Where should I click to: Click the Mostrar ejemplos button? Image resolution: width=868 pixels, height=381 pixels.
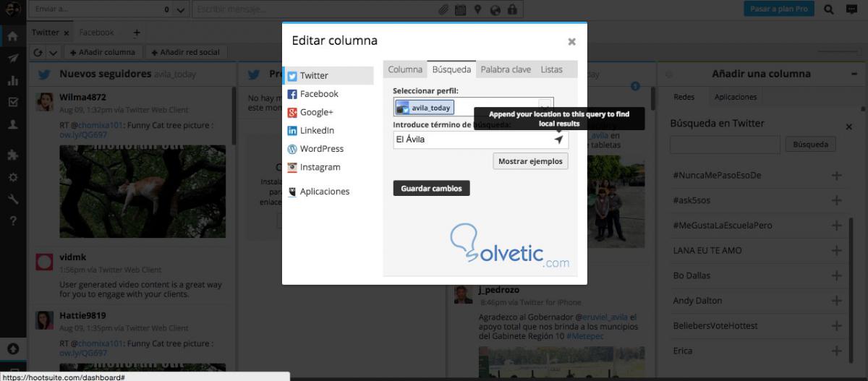tap(530, 161)
